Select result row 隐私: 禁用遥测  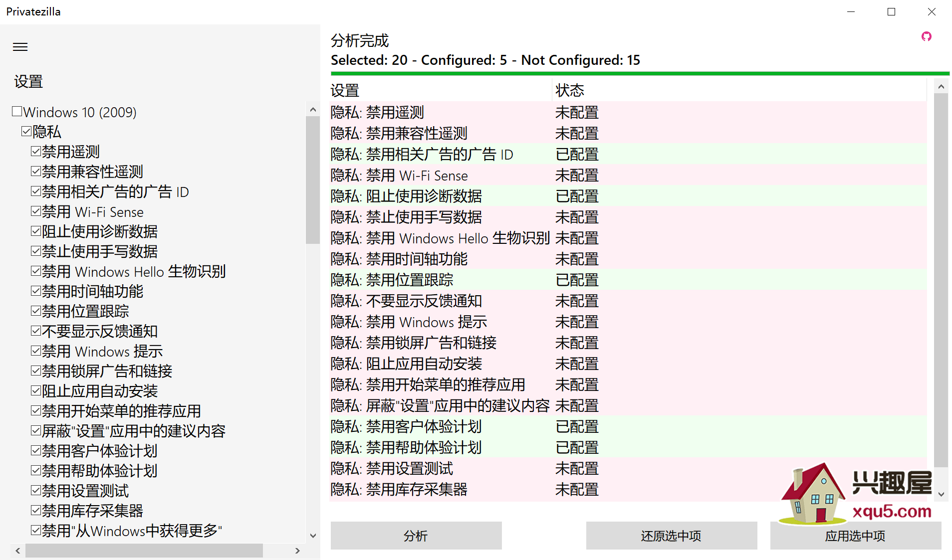(628, 112)
